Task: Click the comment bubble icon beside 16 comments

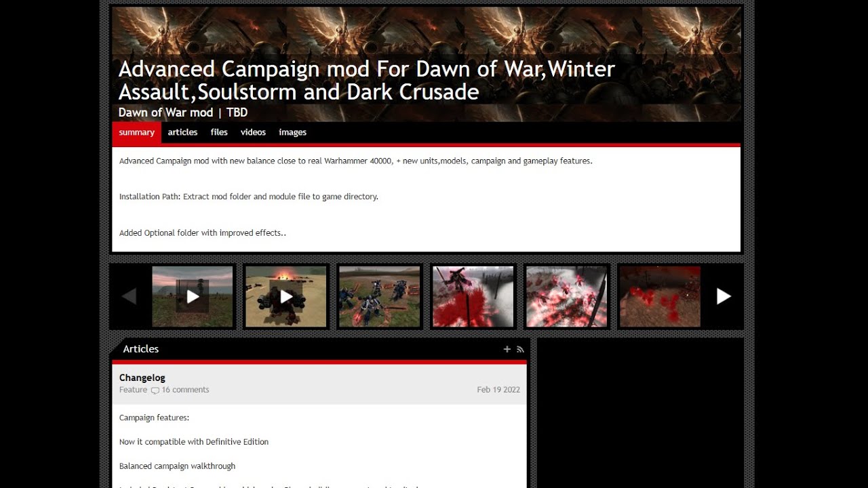Action: (x=155, y=390)
